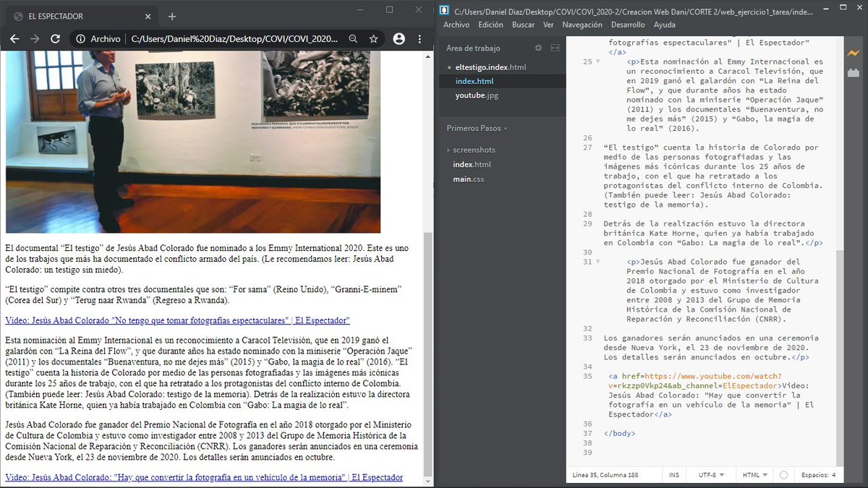Split the editor view icon
The height and width of the screenshot is (488, 868).
pyautogui.click(x=555, y=48)
